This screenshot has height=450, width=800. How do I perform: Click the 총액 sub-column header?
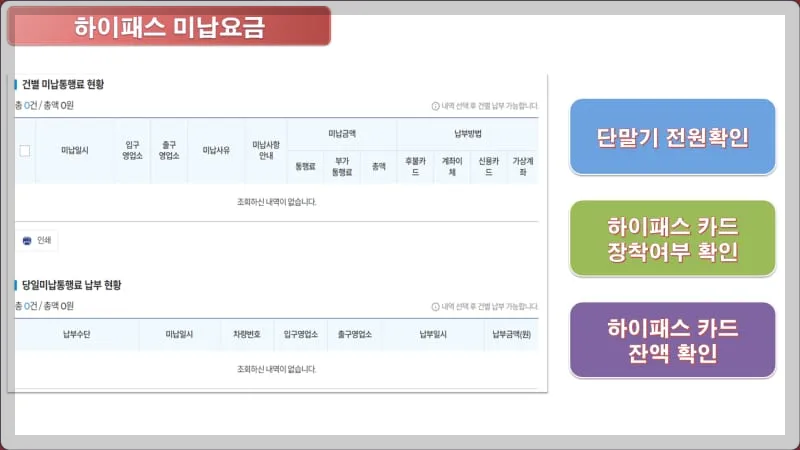click(x=379, y=166)
